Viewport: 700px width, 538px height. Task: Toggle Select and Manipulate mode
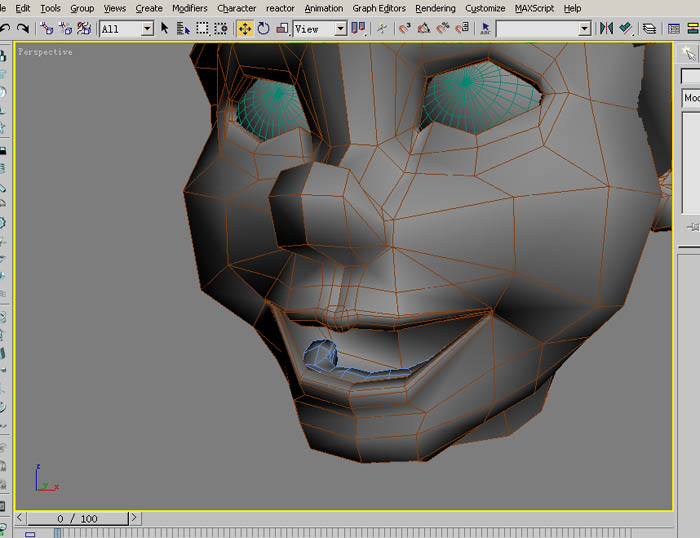tap(382, 29)
